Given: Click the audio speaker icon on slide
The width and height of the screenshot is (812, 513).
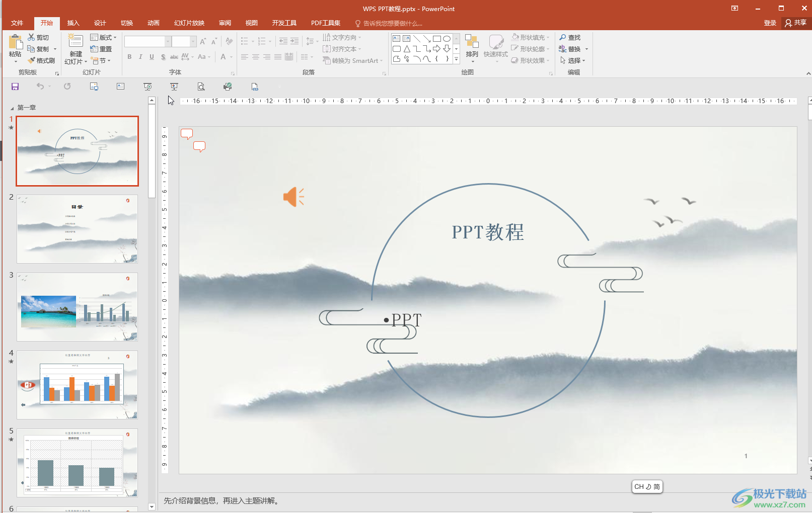Looking at the screenshot, I should point(293,197).
